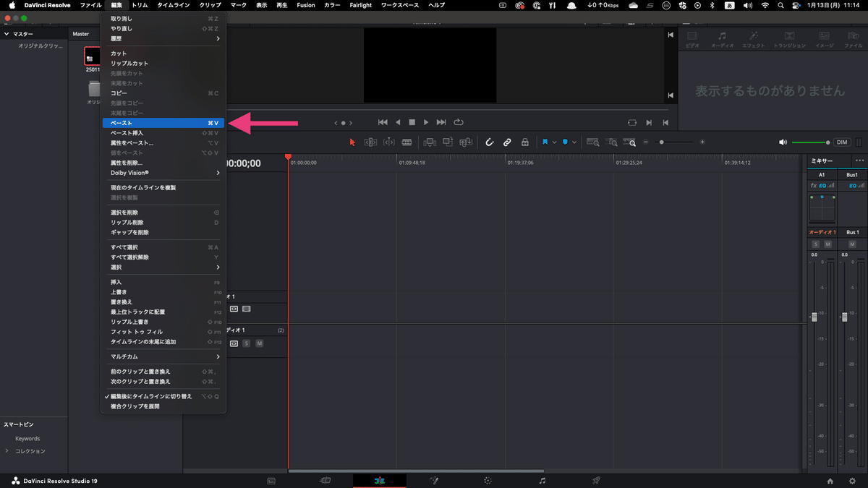The height and width of the screenshot is (488, 868).
Task: Mute audio track 1 in timeline header
Action: click(259, 343)
